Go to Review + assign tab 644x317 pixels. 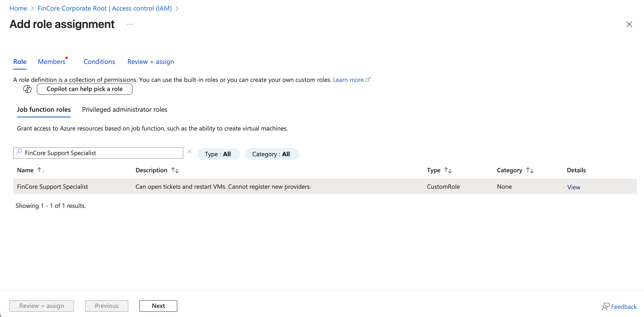click(x=150, y=62)
